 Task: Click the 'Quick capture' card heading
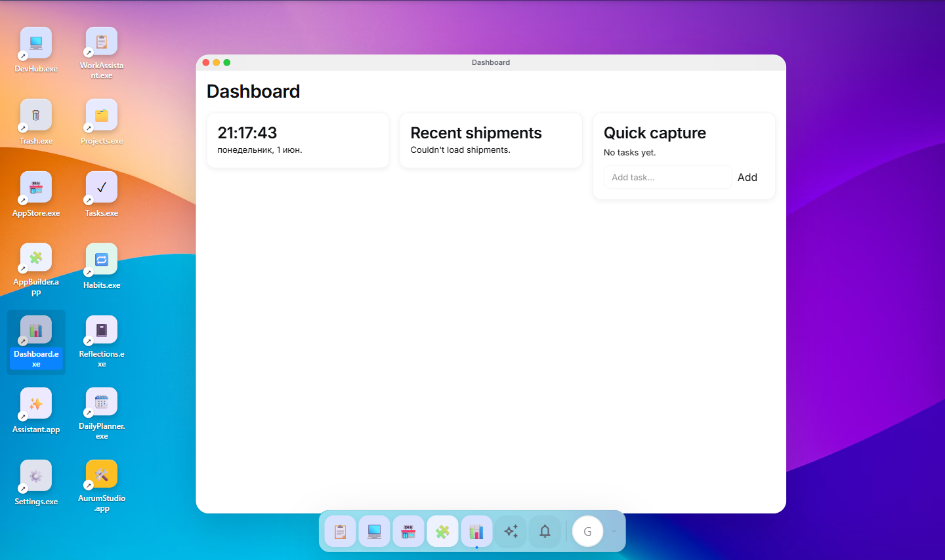pos(655,133)
